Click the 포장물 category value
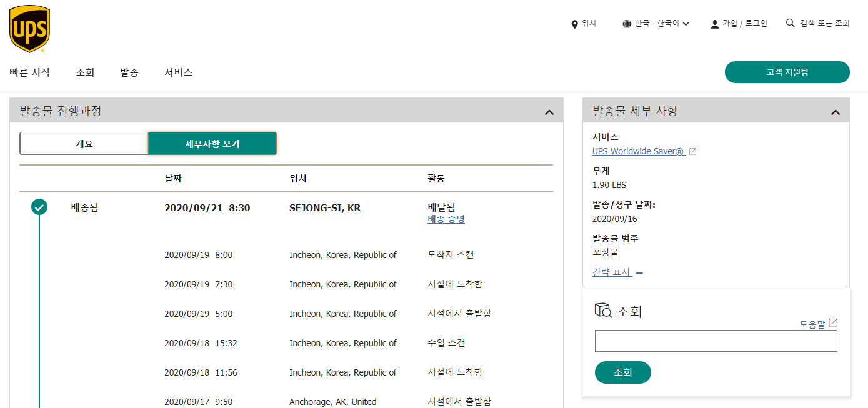The image size is (868, 408). 606,252
